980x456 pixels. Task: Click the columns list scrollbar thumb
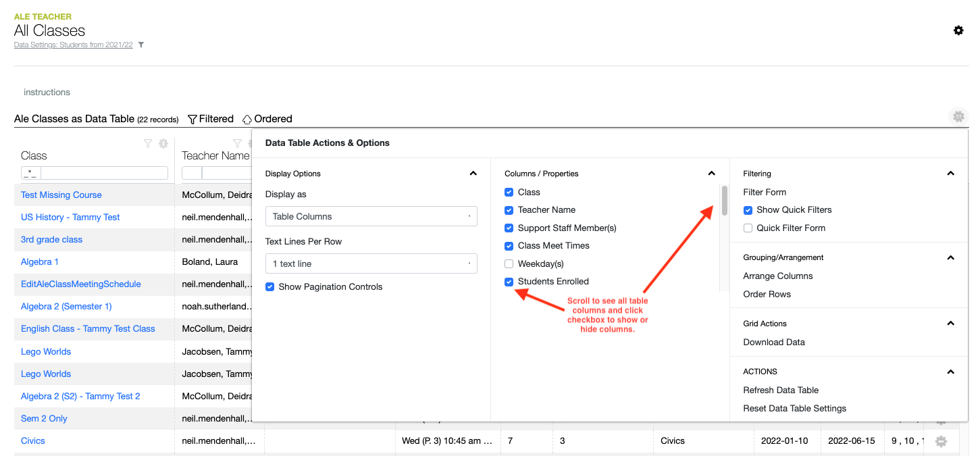click(724, 200)
